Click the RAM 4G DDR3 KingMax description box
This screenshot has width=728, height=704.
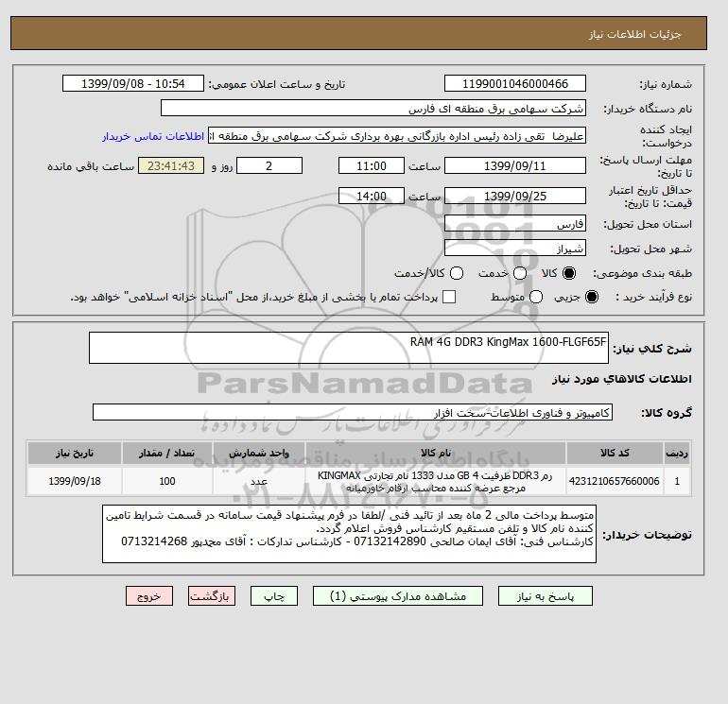point(349,348)
